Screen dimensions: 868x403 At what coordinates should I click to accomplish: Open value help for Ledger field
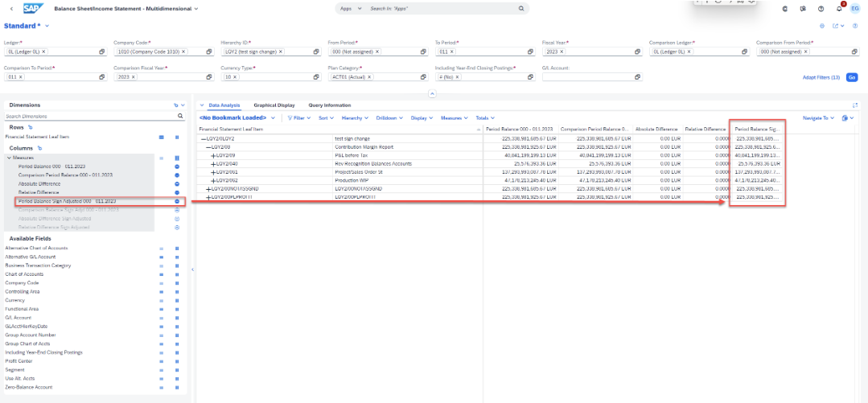[101, 51]
